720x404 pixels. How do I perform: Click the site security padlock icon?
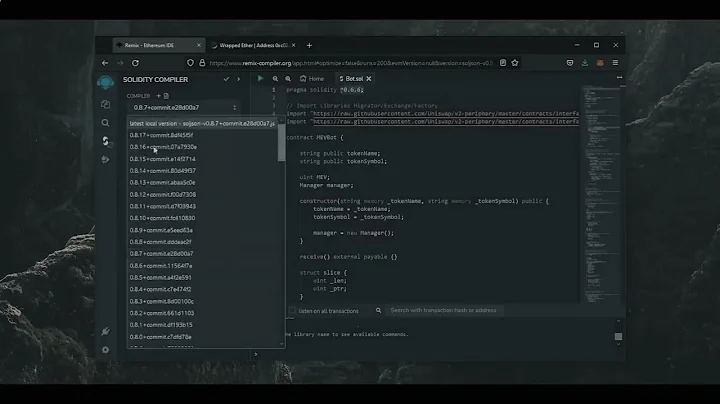click(x=202, y=63)
